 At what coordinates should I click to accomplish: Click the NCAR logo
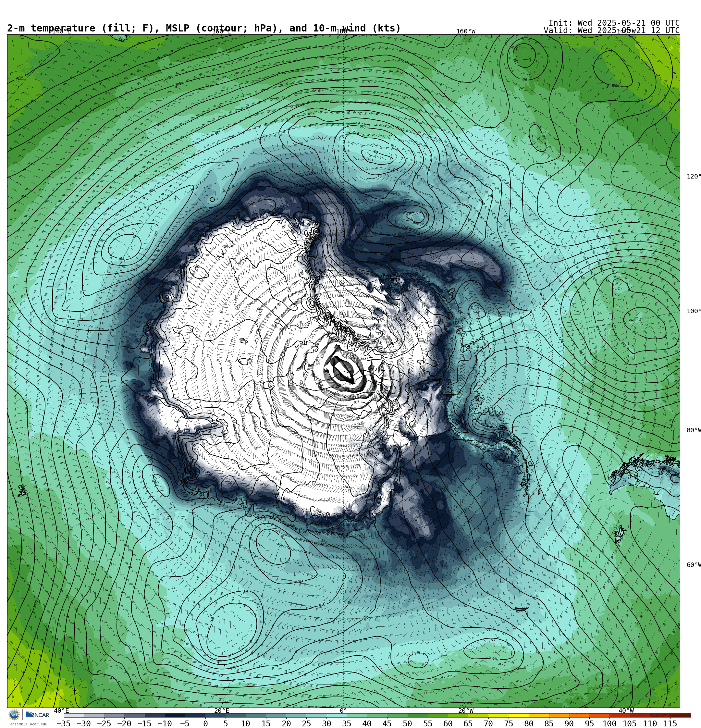37,715
